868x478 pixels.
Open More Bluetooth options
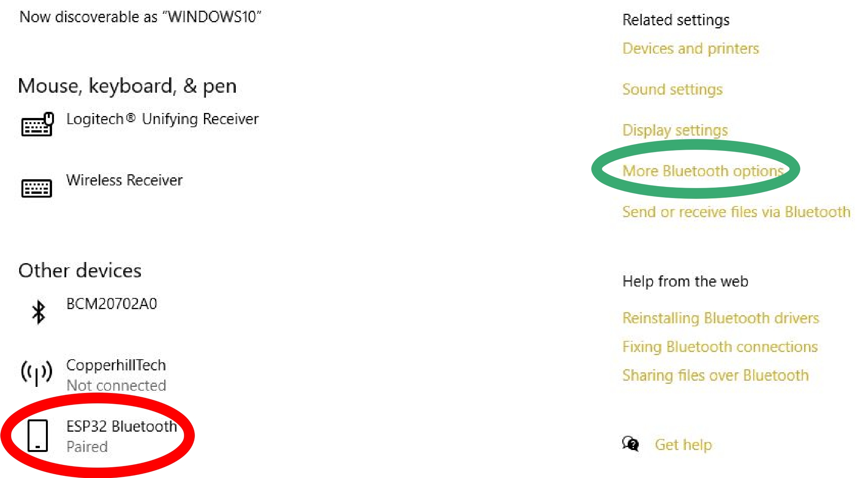pyautogui.click(x=703, y=171)
